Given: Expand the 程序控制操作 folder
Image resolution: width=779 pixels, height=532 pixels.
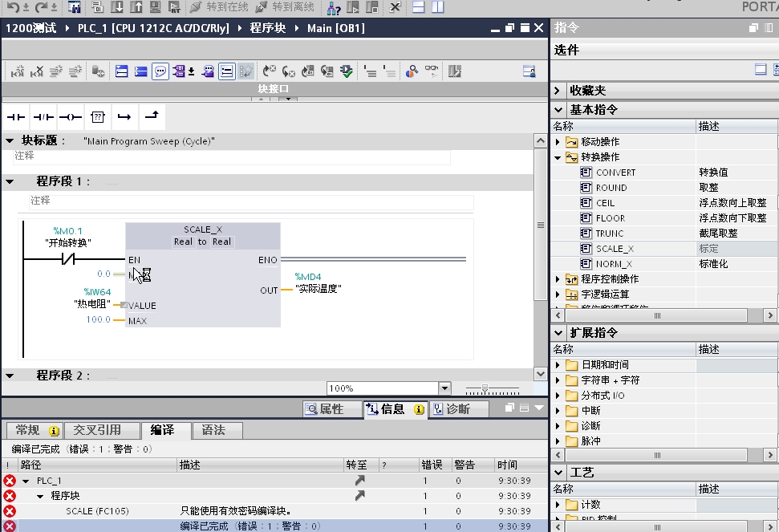Looking at the screenshot, I should point(558,280).
